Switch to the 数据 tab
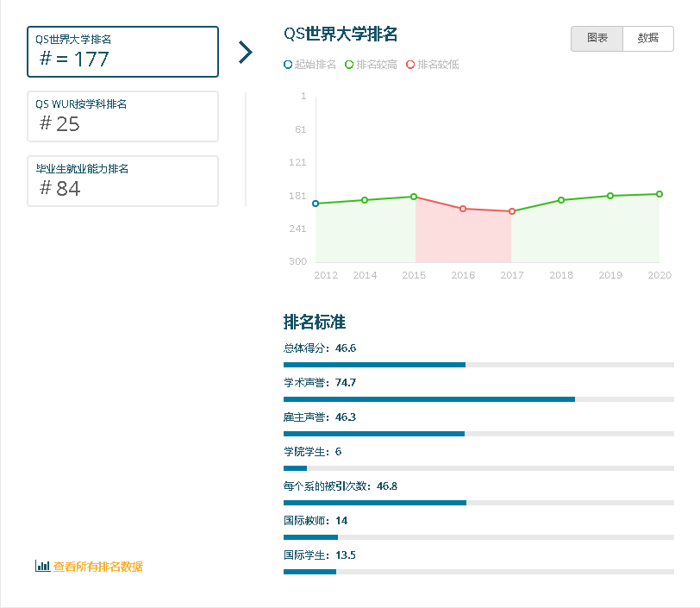The height and width of the screenshot is (608, 700). [647, 39]
